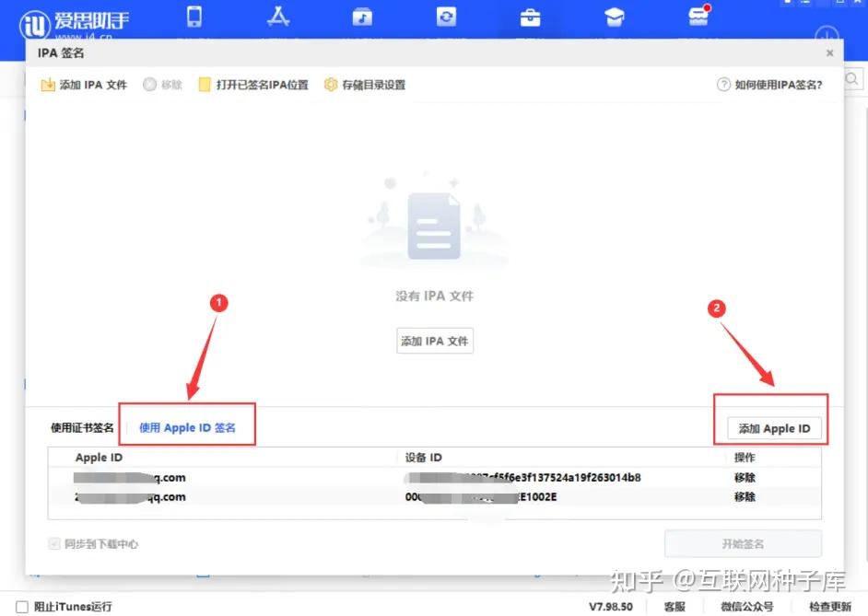Open the tutorial graduation cap icon
This screenshot has height=616, width=868.
[x=615, y=17]
